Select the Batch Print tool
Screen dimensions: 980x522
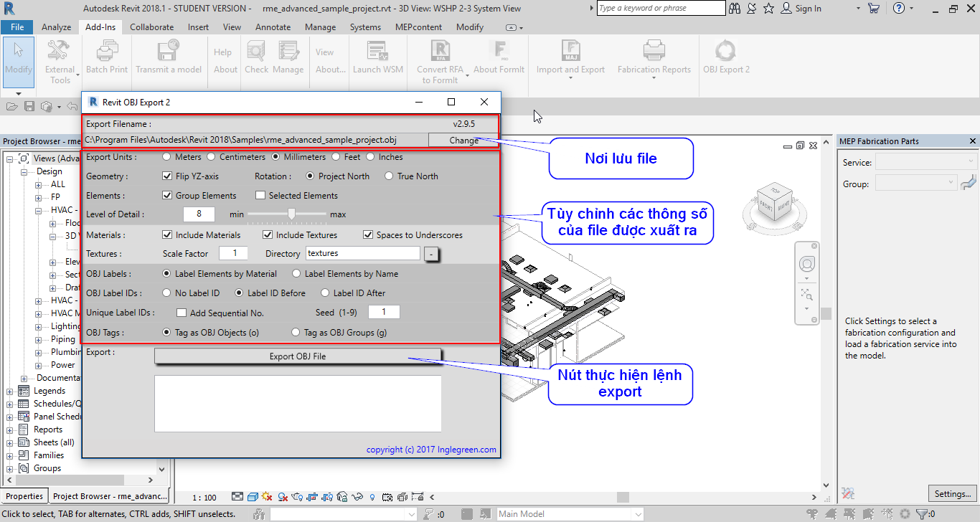[106, 57]
